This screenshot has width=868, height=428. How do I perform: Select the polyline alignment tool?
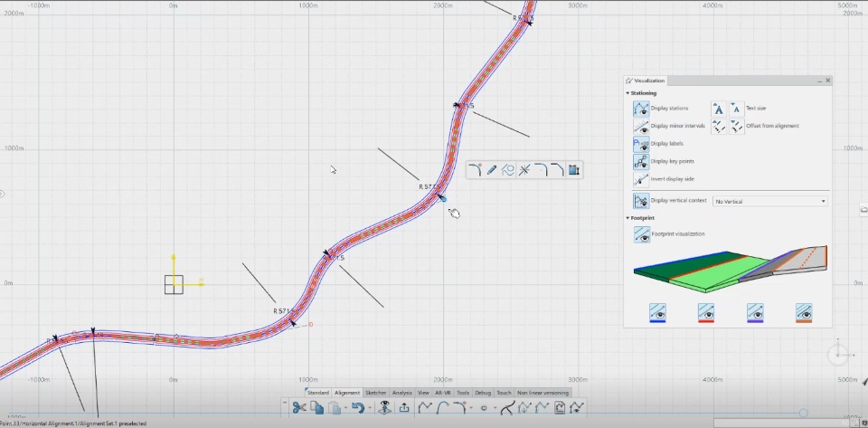tap(425, 408)
